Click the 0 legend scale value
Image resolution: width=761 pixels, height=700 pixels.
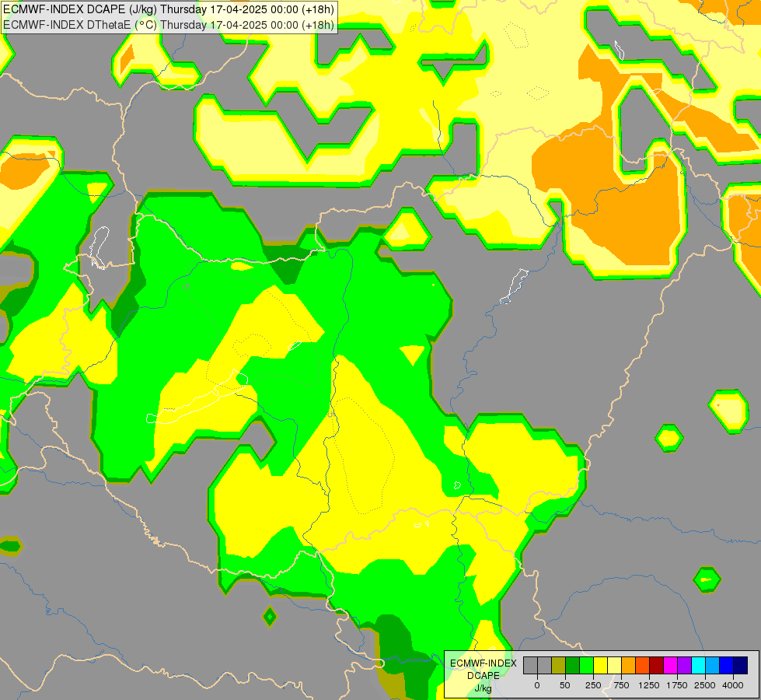click(537, 685)
